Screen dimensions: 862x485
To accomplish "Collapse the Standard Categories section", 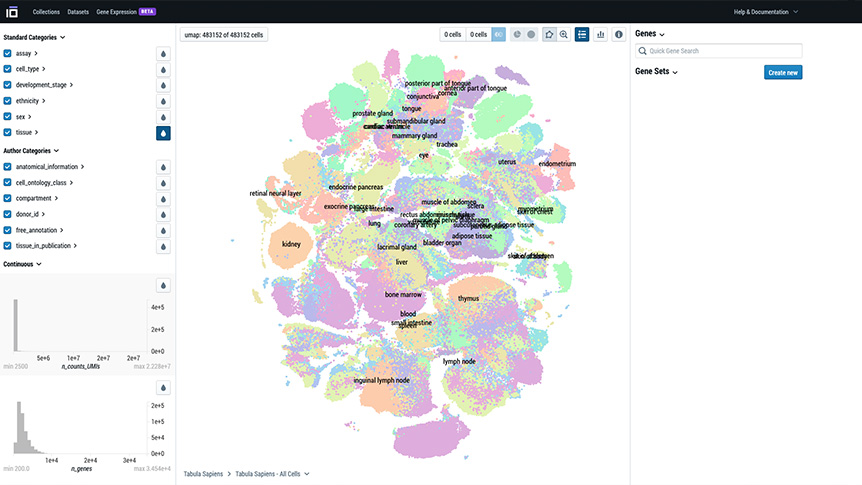I will [34, 37].
